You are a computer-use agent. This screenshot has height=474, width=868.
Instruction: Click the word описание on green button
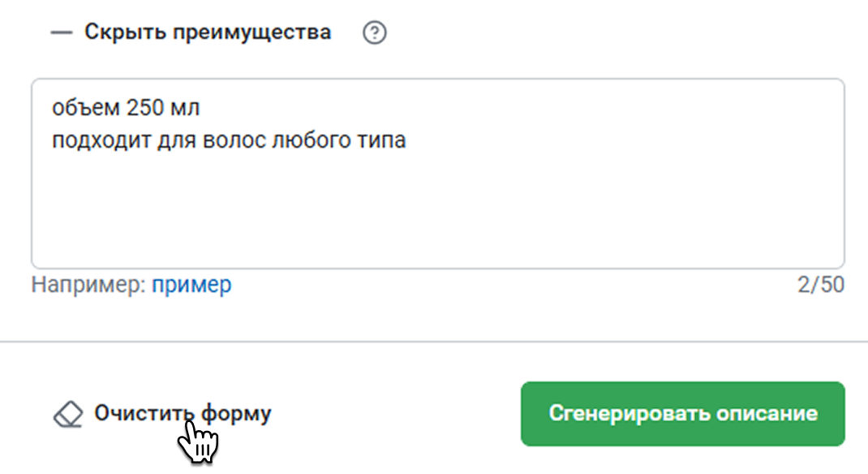(767, 413)
